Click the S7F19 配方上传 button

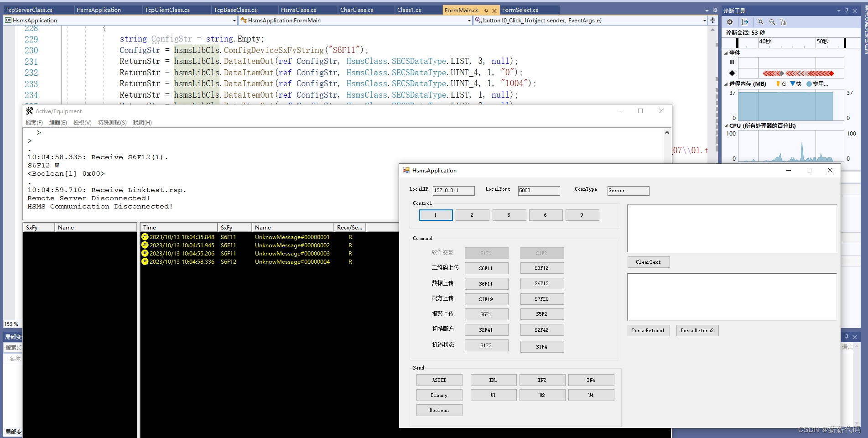click(486, 299)
